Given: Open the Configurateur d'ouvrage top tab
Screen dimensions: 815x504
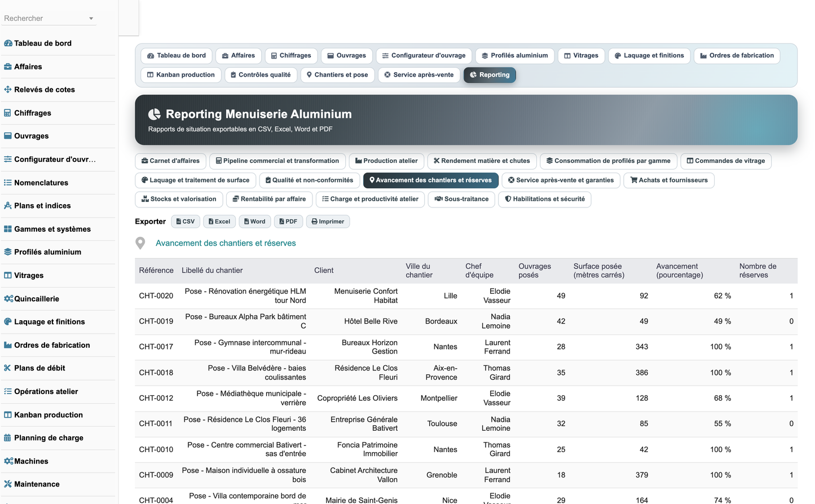Looking at the screenshot, I should click(x=424, y=56).
